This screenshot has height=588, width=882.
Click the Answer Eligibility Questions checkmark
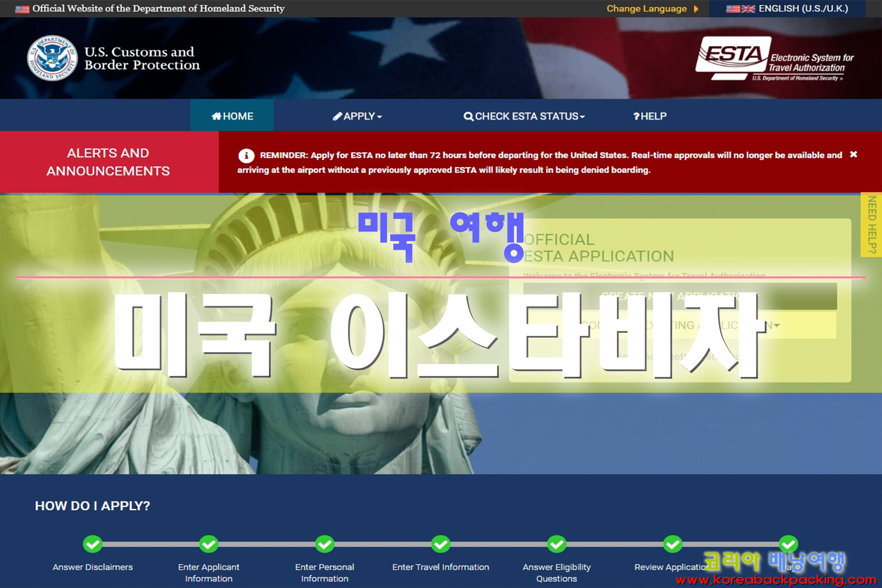coord(557,544)
